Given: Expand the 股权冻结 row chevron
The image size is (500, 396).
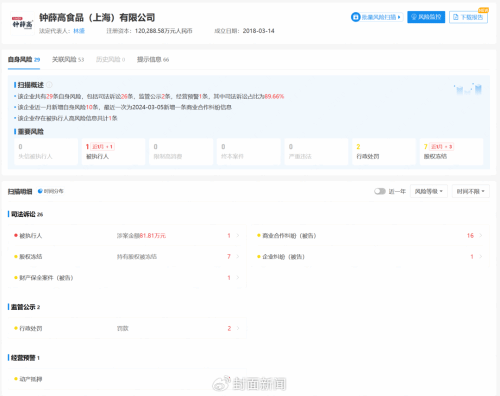Looking at the screenshot, I should [238, 257].
